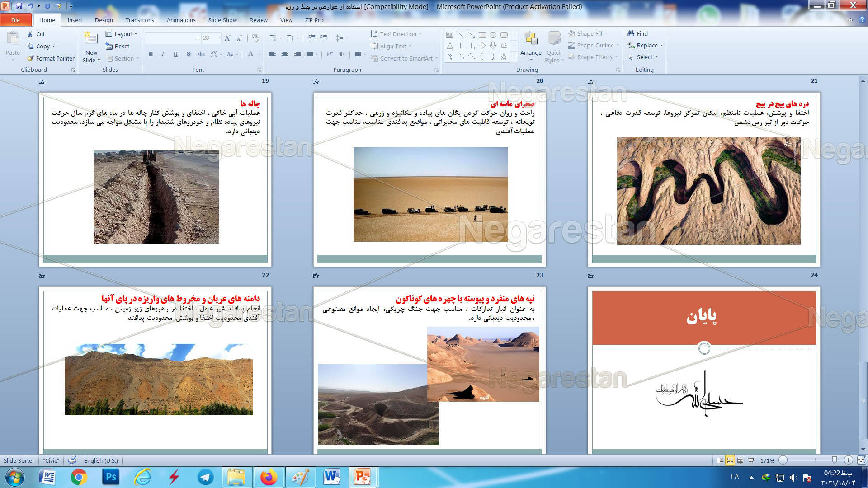Open the File menu

pos(15,20)
